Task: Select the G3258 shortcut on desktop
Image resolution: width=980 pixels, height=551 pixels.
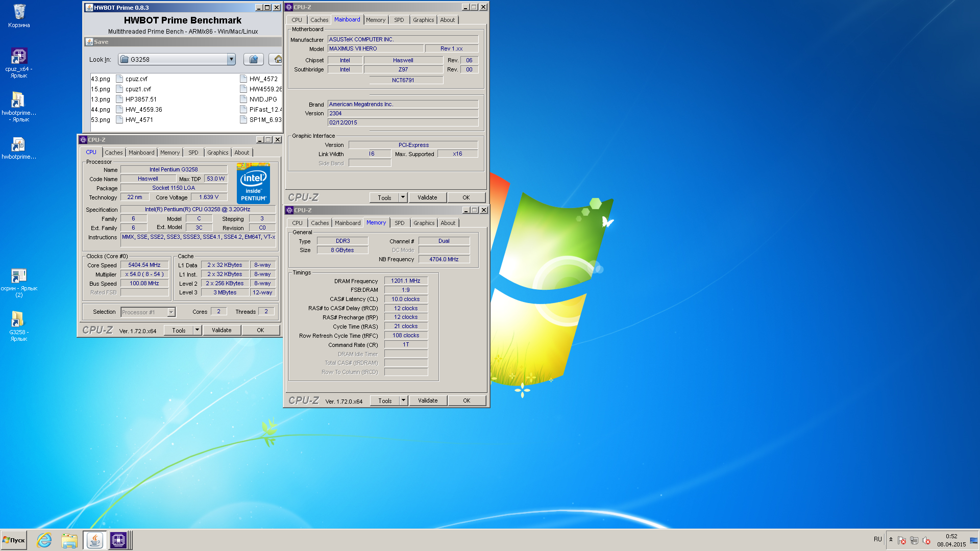Action: click(19, 327)
